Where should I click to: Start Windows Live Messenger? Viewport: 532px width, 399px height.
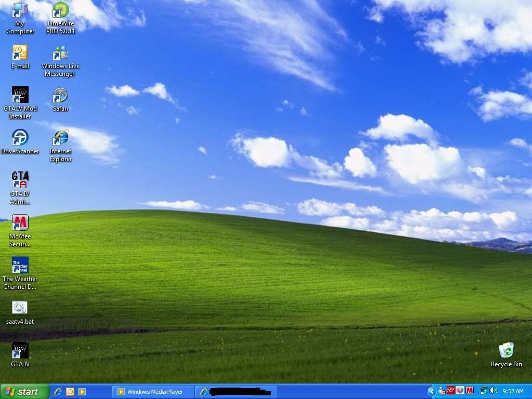pyautogui.click(x=60, y=54)
